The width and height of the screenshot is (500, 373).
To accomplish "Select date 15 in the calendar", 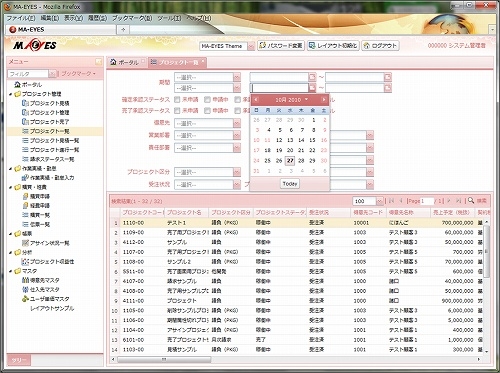I will tap(312, 140).
